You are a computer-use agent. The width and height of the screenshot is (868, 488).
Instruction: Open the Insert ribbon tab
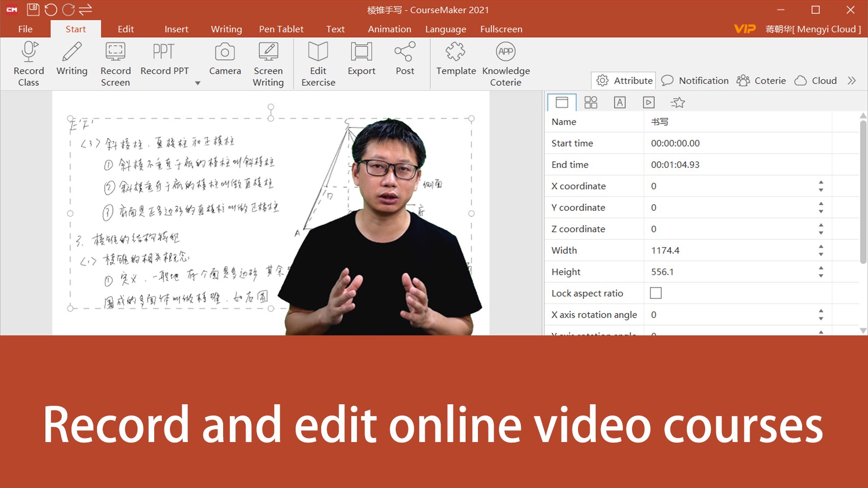[176, 29]
